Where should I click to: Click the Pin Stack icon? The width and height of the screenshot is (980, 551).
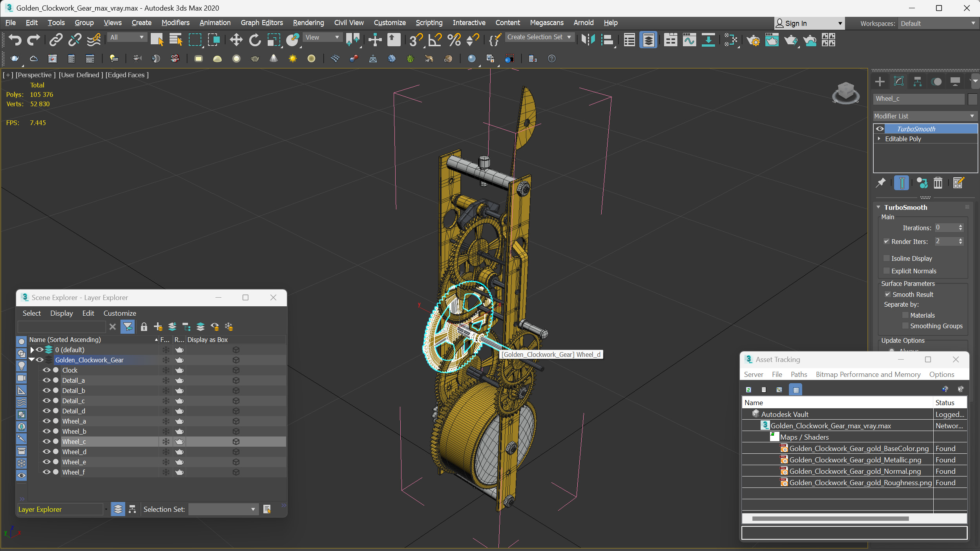(881, 183)
